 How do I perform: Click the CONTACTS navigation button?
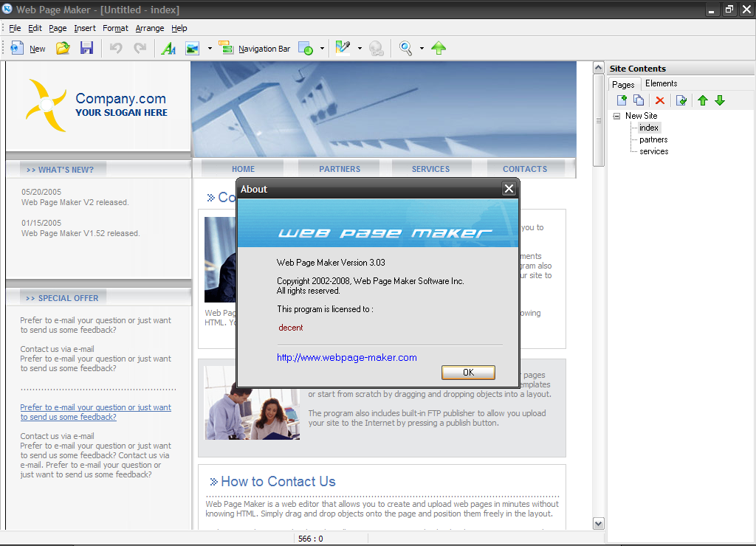pyautogui.click(x=525, y=169)
